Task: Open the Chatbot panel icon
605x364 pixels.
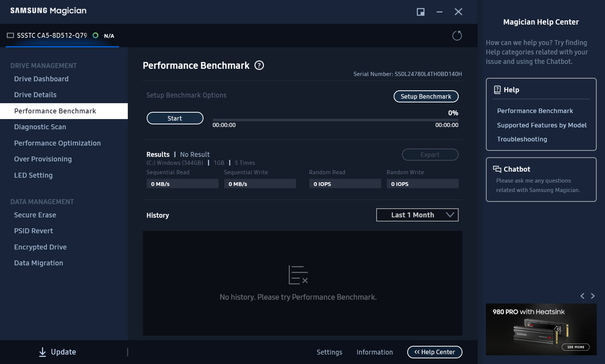Action: (x=497, y=169)
